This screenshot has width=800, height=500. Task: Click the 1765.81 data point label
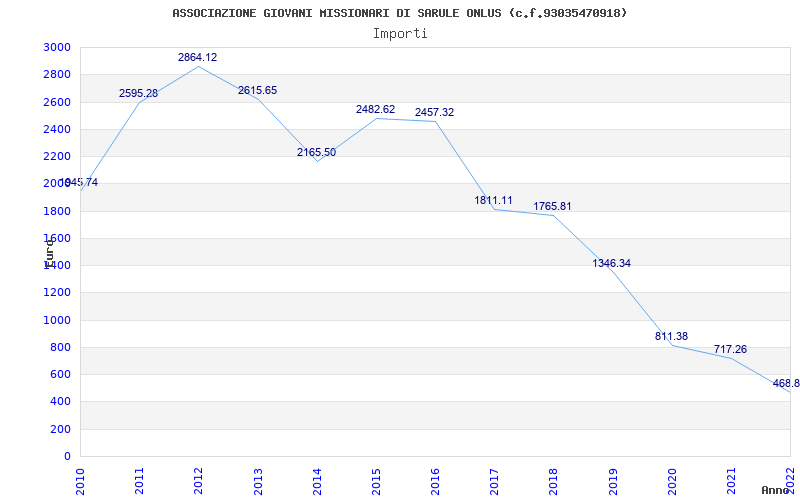(x=552, y=207)
